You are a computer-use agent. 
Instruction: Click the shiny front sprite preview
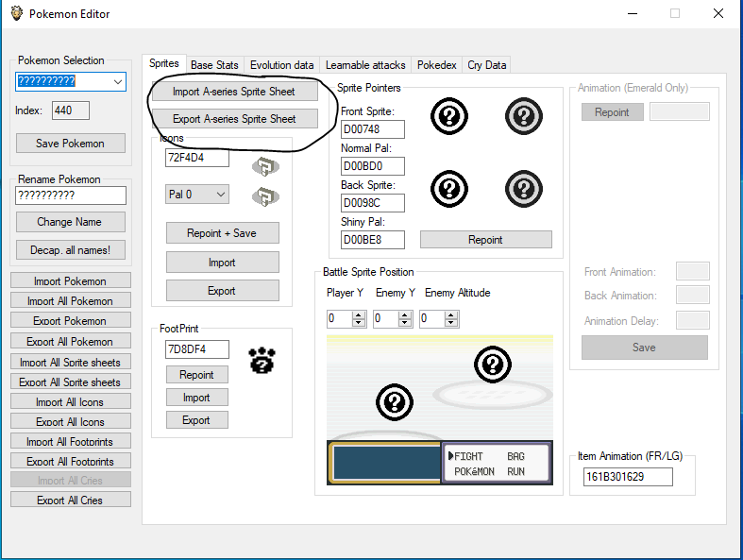523,116
